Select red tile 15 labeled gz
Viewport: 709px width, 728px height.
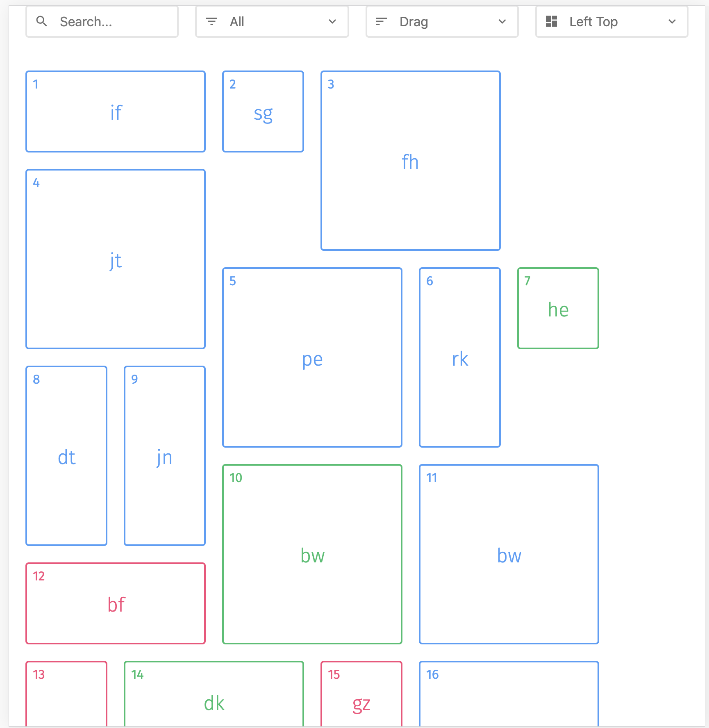(x=361, y=694)
